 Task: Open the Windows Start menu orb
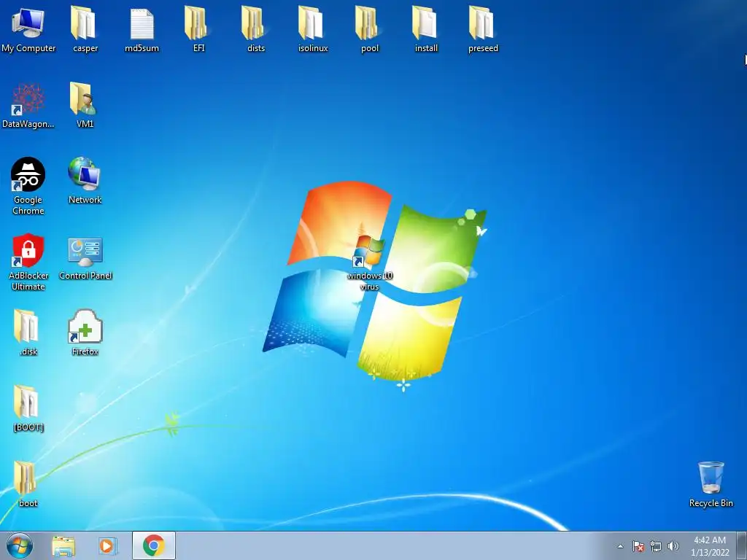coord(20,545)
